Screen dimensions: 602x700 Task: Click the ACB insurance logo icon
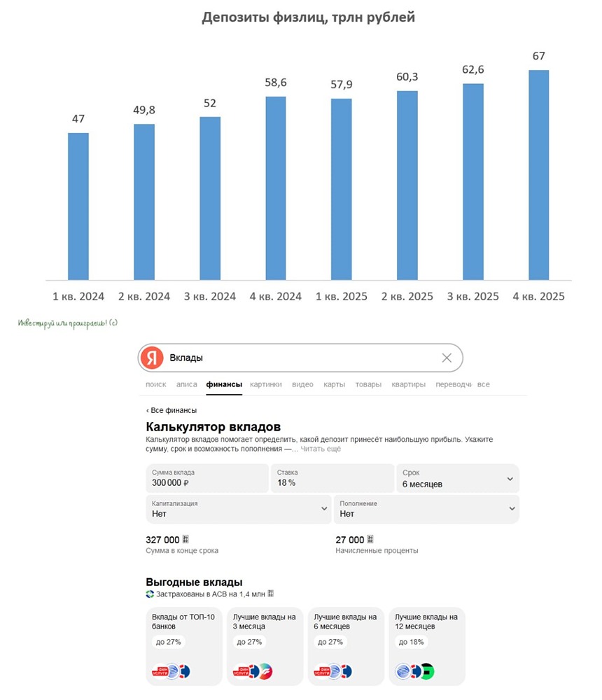[150, 594]
